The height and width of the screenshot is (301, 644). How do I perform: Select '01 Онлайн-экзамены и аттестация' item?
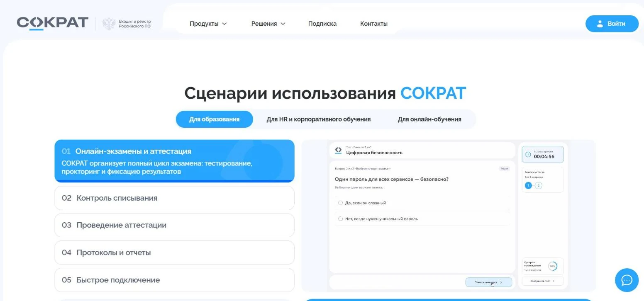pos(174,161)
